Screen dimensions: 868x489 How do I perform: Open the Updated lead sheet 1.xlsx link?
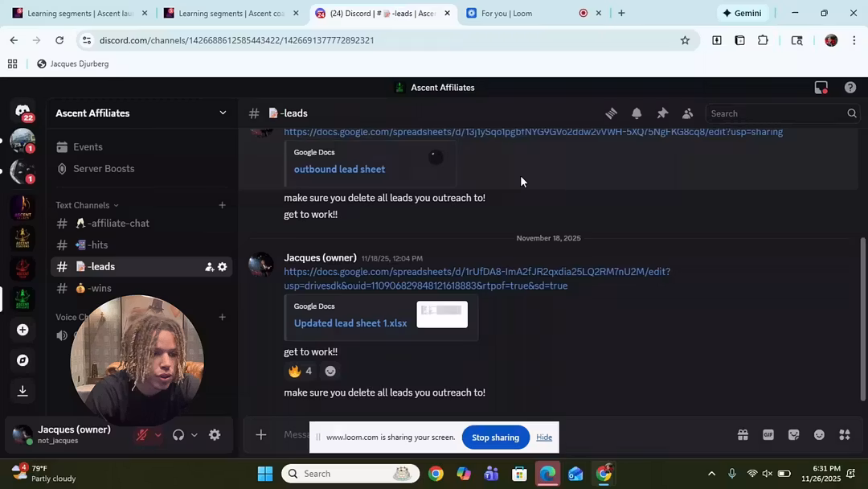(350, 323)
